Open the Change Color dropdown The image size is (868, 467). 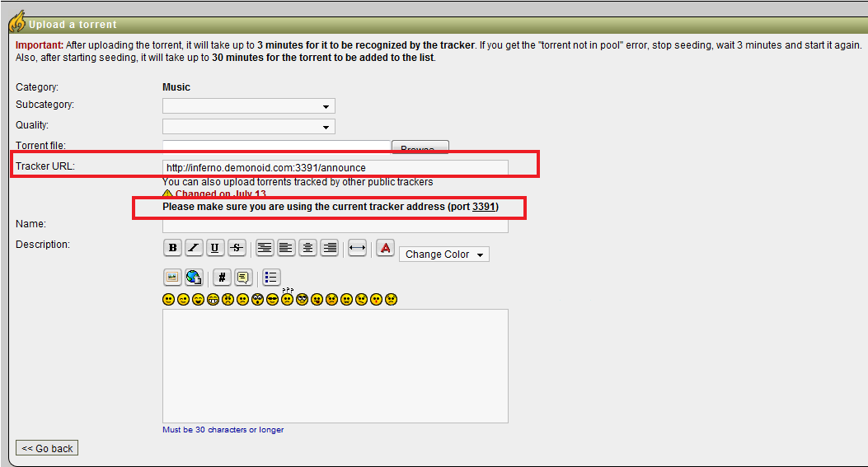pos(443,255)
